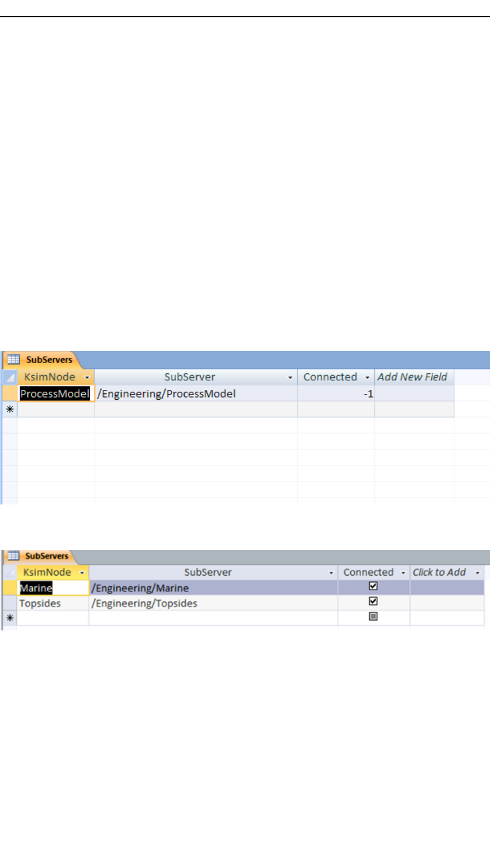Click the select-all corner of the upper table
This screenshot has height=868, width=490.
pyautogui.click(x=10, y=377)
